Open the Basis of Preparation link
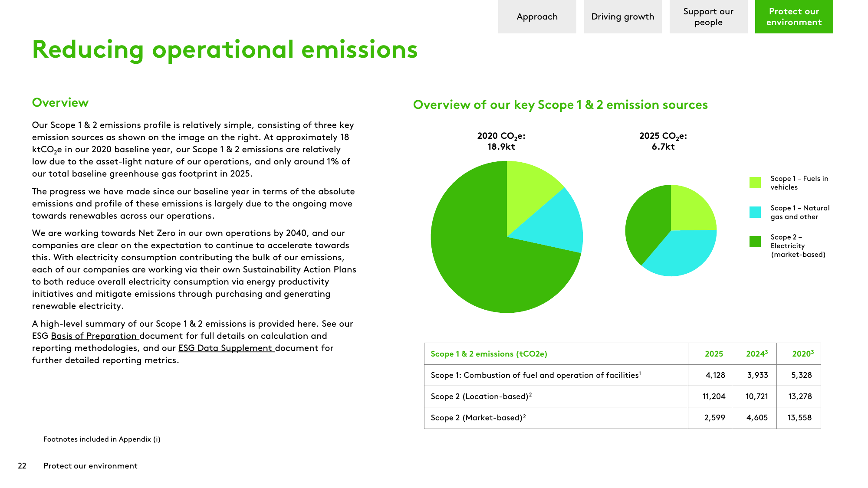 pos(95,336)
